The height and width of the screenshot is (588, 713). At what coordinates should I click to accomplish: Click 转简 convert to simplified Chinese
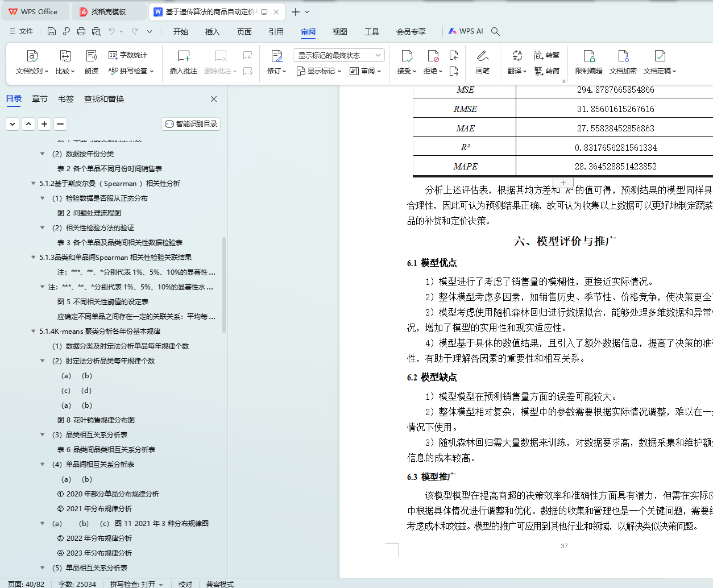click(547, 71)
